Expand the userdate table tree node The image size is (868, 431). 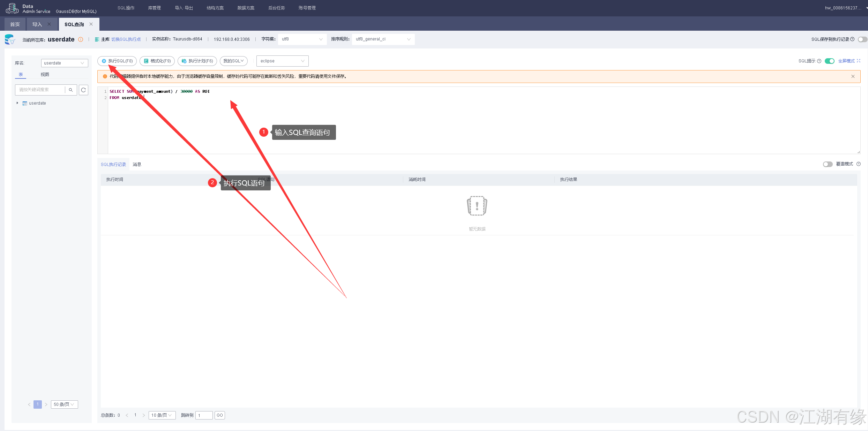(x=17, y=103)
